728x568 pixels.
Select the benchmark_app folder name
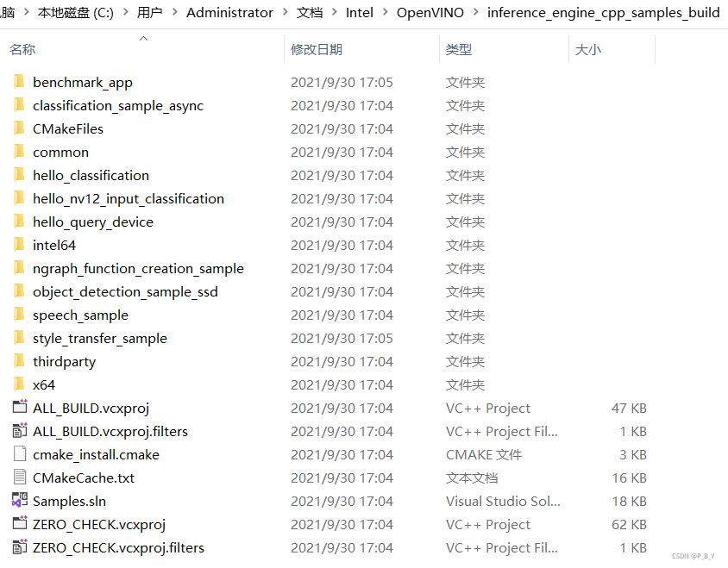click(x=83, y=82)
